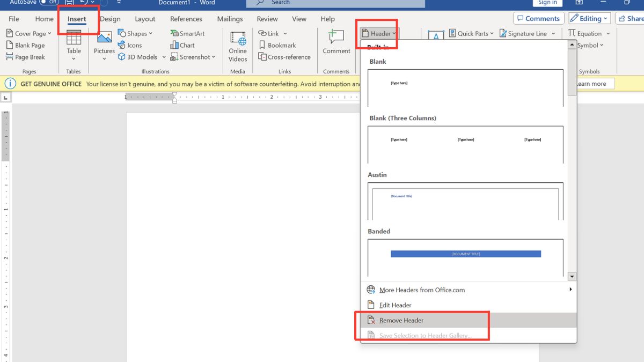Switch to the File tab
This screenshot has height=362, width=644.
[x=14, y=19]
